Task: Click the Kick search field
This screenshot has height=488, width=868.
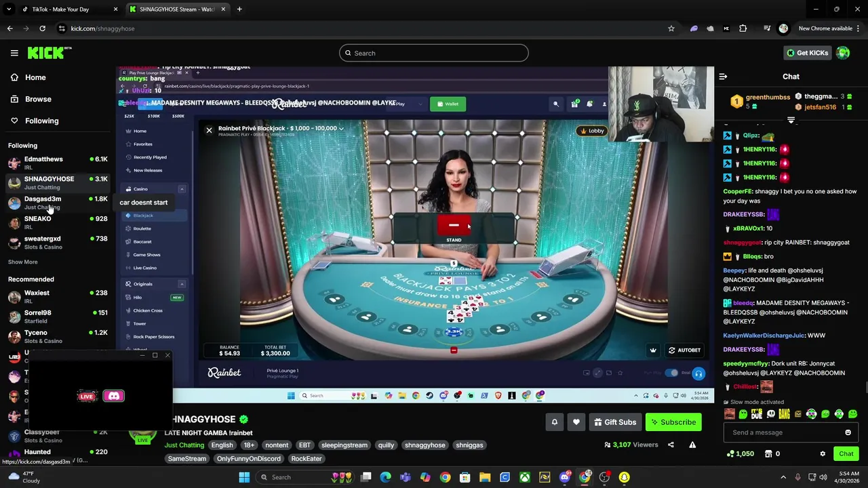Action: tap(434, 53)
